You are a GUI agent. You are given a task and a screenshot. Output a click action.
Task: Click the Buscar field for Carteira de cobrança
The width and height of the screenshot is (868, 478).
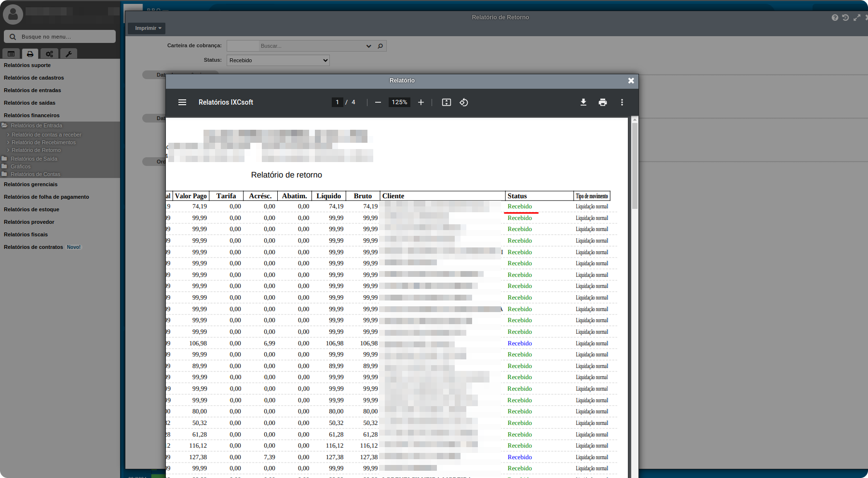coord(311,46)
